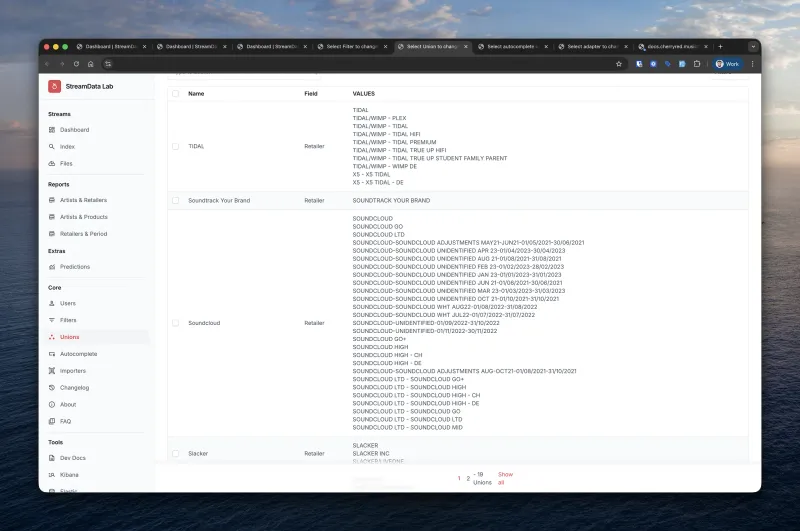Open the browser three-dot menu
Viewport: 800px width, 531px height.
[752, 64]
